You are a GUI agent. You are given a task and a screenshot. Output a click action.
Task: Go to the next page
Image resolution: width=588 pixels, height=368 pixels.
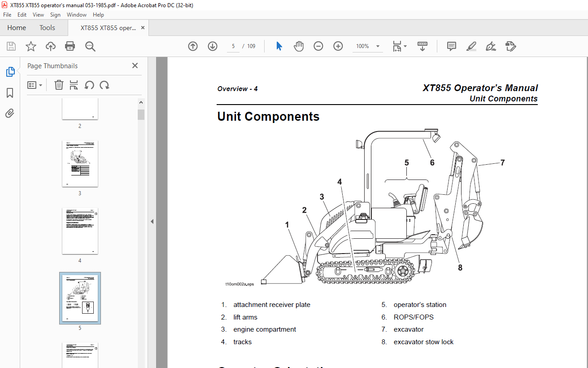click(213, 46)
